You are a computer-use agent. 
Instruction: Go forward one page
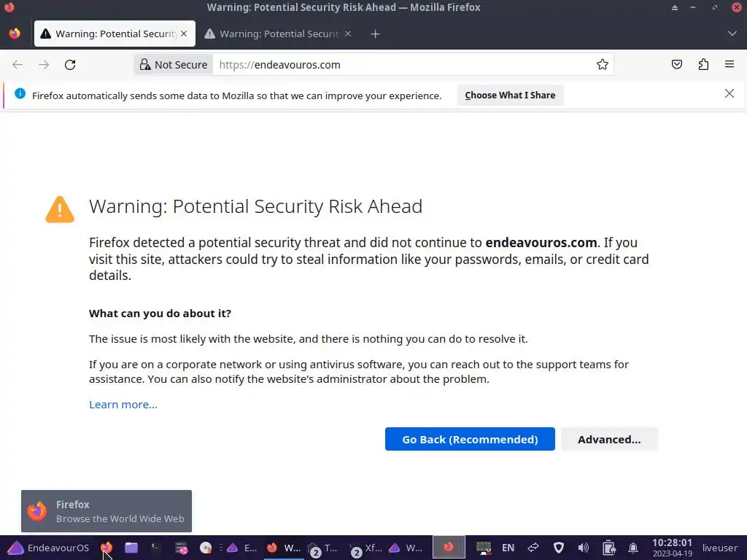(44, 65)
